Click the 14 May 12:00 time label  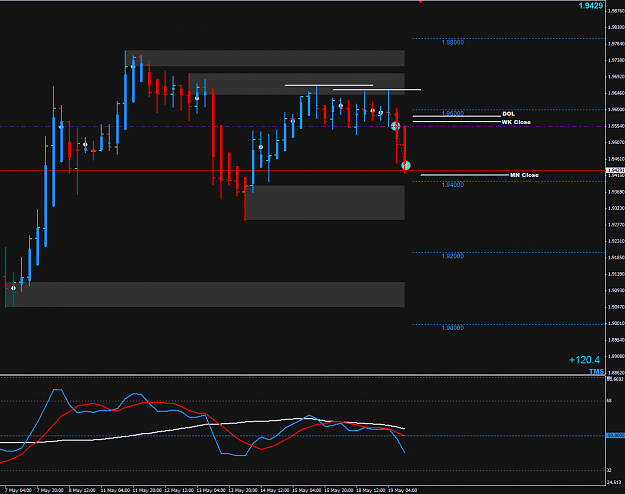point(275,490)
